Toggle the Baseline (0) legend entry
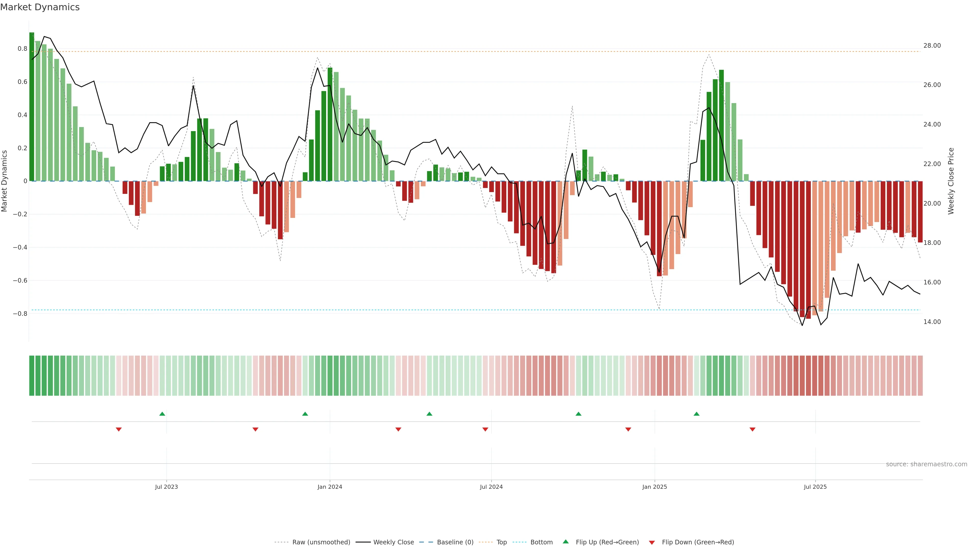Viewport: 980px width, 551px height. [x=455, y=542]
